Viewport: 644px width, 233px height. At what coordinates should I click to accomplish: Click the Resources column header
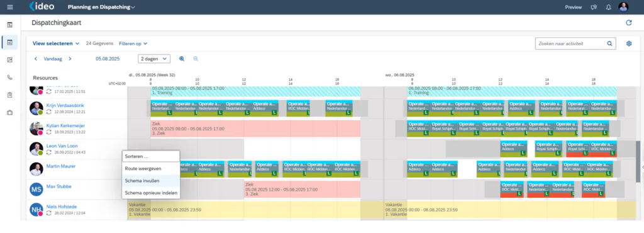45,77
